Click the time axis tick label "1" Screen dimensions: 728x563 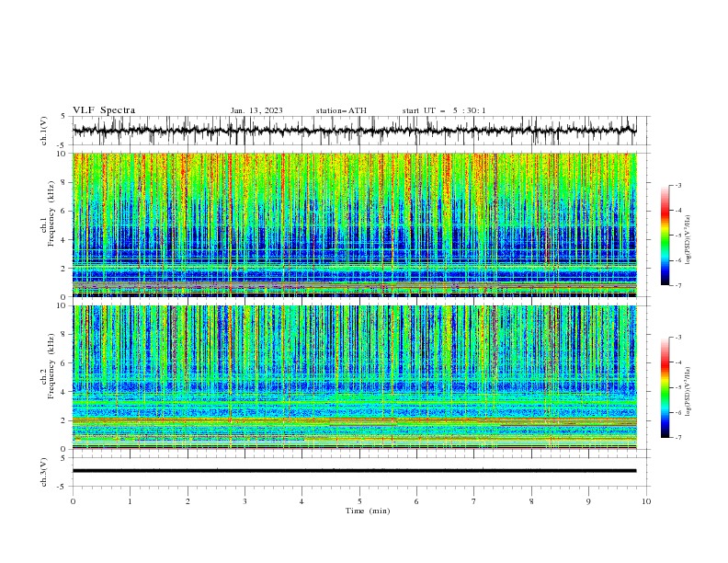(x=130, y=501)
